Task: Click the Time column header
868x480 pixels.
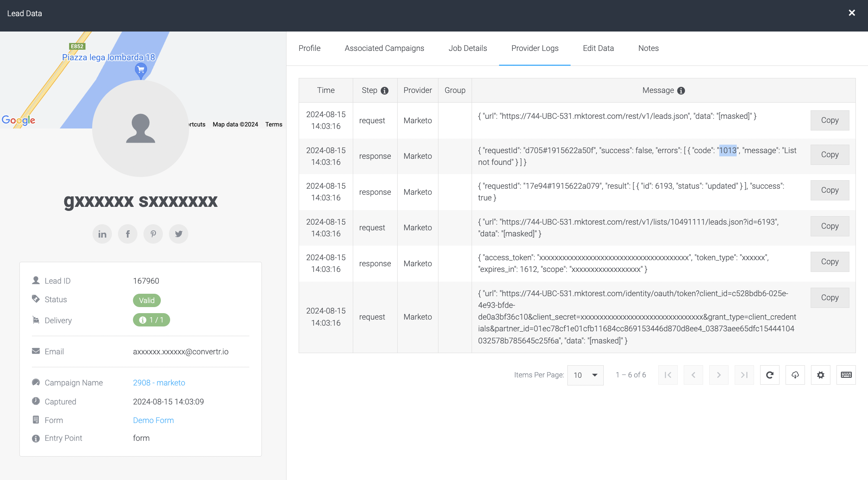Action: 326,90
